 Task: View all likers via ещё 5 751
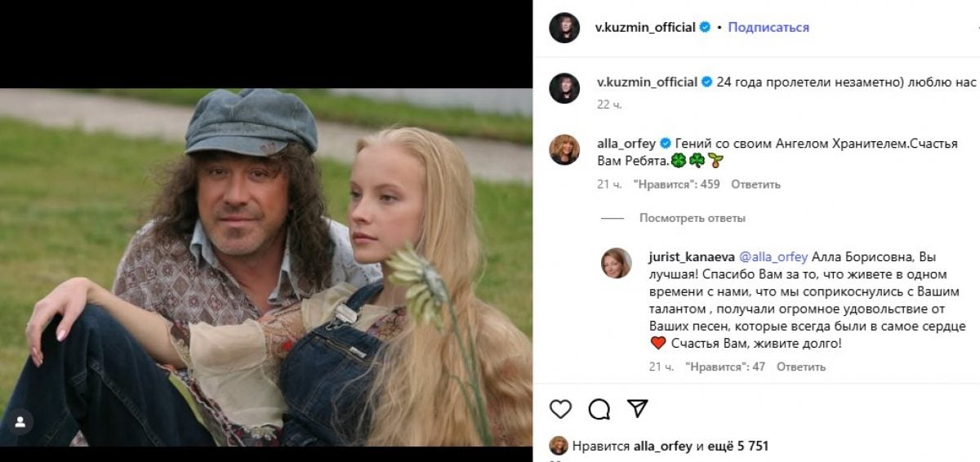tap(738, 446)
